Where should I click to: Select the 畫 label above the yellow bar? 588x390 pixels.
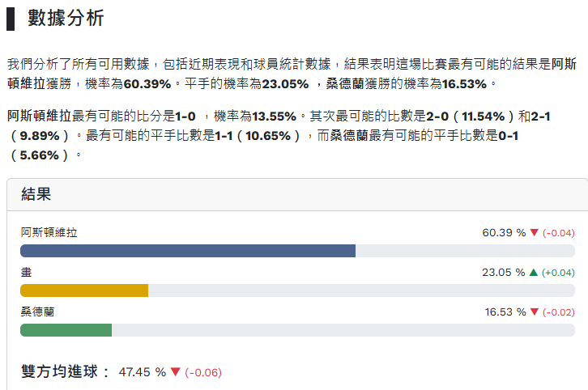(x=26, y=273)
